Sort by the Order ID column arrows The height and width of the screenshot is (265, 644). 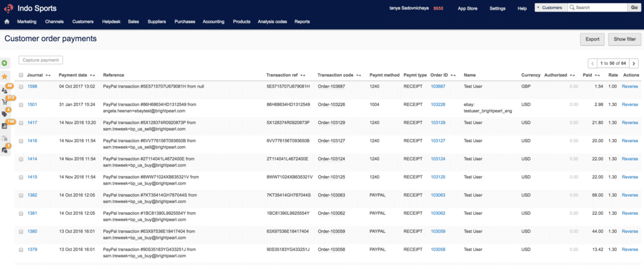click(453, 75)
